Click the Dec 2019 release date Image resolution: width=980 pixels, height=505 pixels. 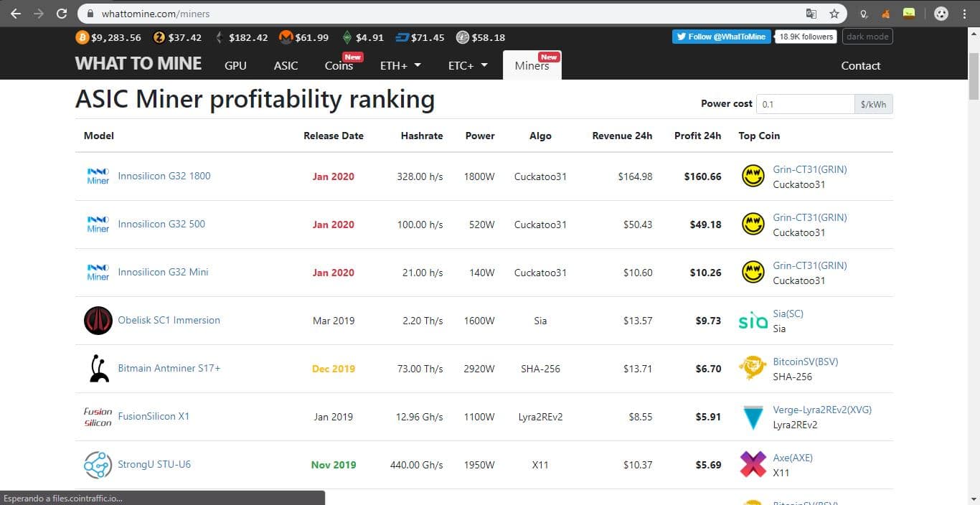tap(334, 369)
